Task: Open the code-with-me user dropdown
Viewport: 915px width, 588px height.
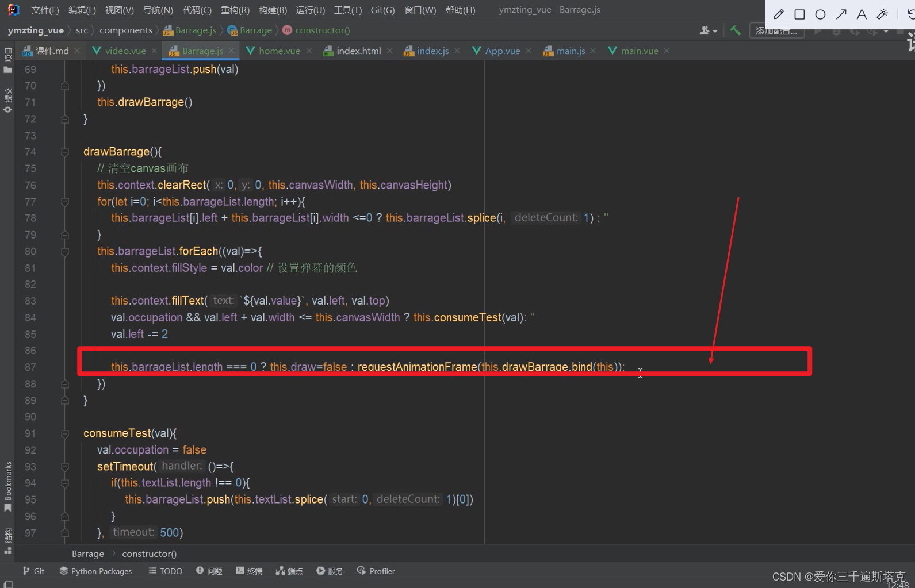Action: coord(708,30)
